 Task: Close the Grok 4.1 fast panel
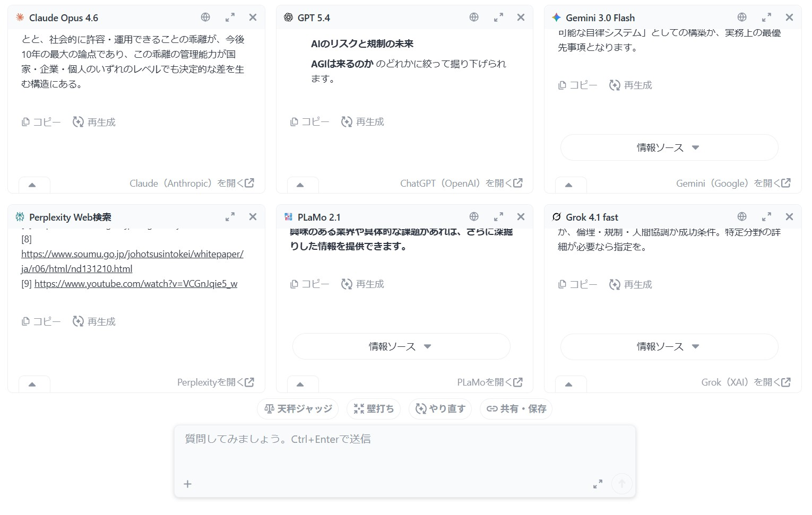(x=789, y=217)
